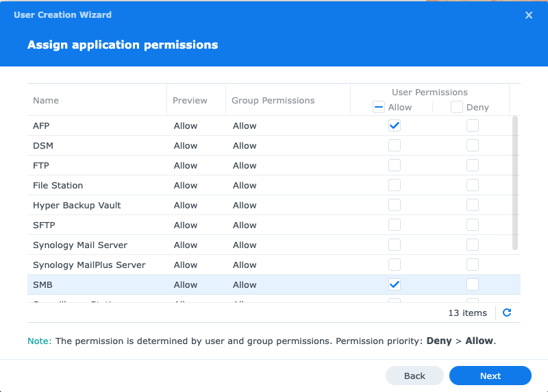Click the Group Permissions column header
This screenshot has height=392, width=548.
[273, 101]
